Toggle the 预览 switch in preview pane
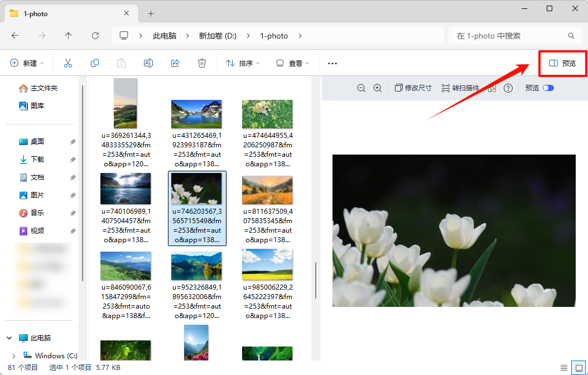The width and height of the screenshot is (588, 375). (548, 88)
